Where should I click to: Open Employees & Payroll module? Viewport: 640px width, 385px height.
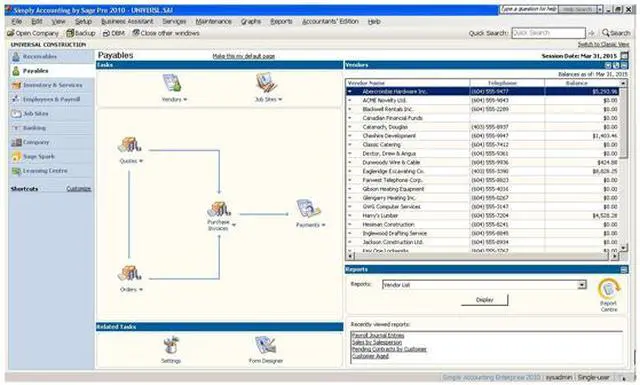[51, 100]
